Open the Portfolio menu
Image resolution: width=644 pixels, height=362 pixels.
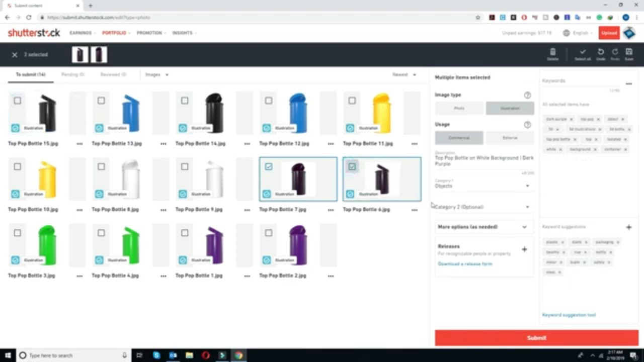[x=116, y=33]
